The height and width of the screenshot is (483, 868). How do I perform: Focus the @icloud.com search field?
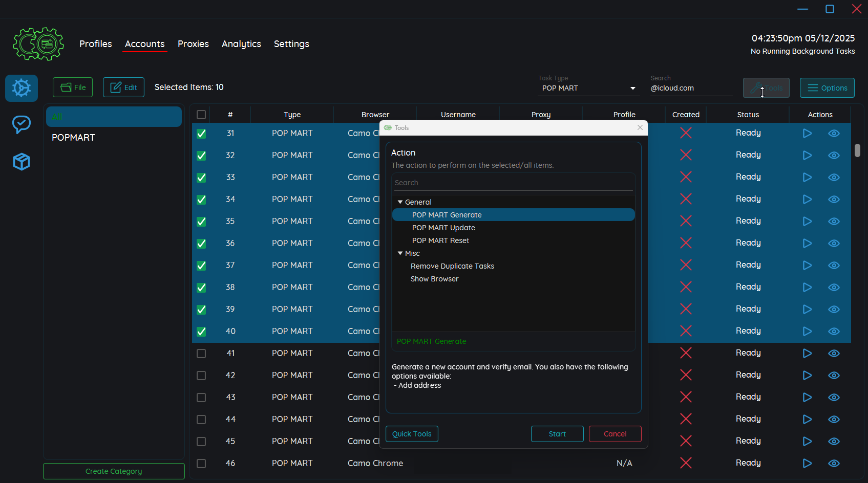click(x=691, y=88)
